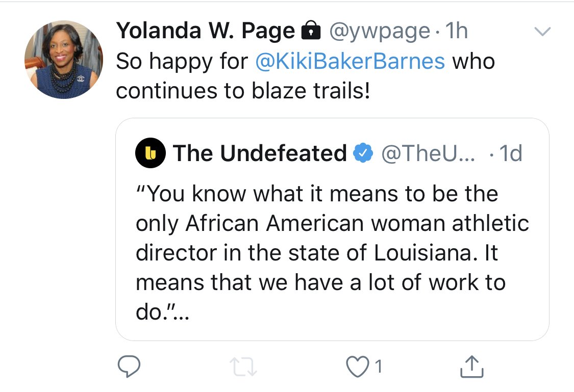Open the quoted tweet text about Louisiana
574x392 pixels.
click(332, 253)
